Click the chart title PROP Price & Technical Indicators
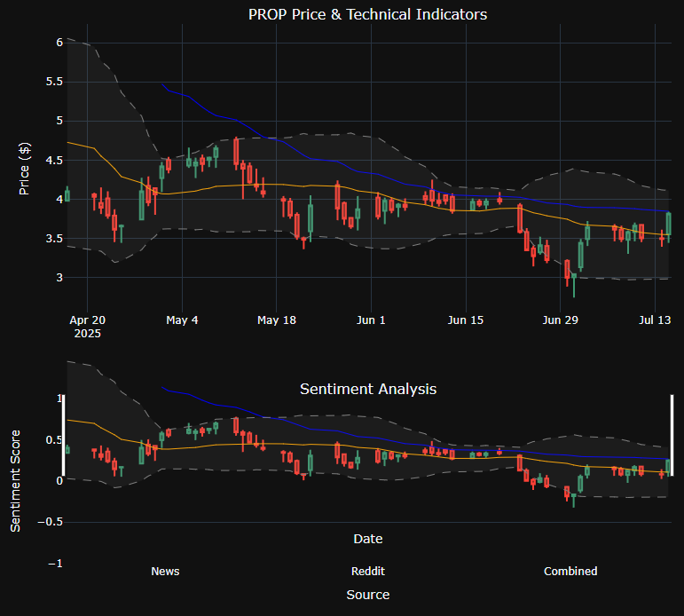This screenshot has height=616, width=684. (x=368, y=14)
